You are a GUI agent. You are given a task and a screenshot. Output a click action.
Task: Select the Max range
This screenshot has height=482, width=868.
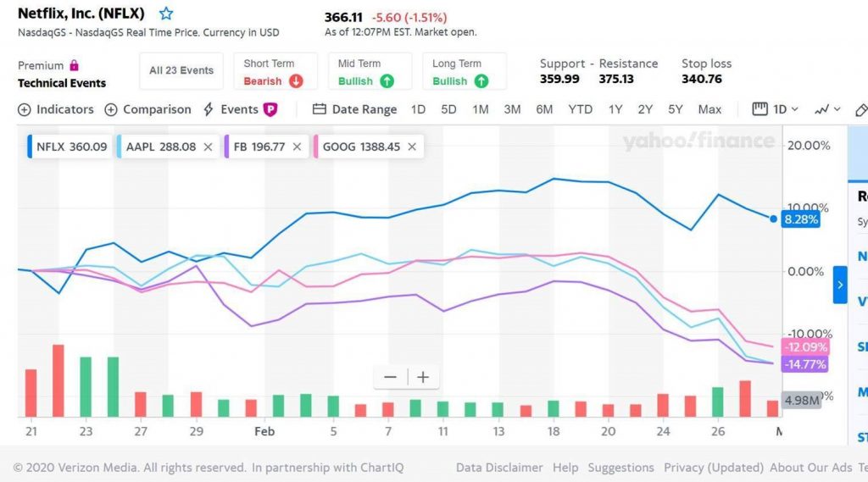pos(709,109)
